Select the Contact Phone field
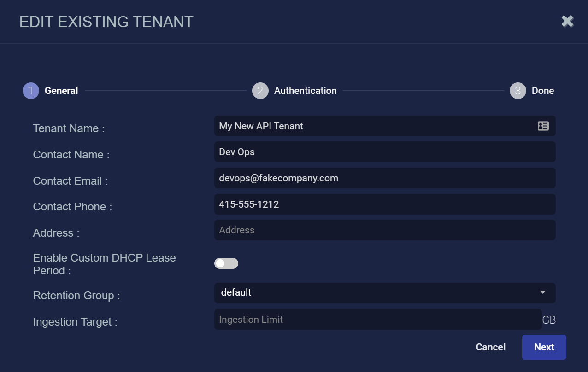Screen dimensions: 588x372 point(384,204)
